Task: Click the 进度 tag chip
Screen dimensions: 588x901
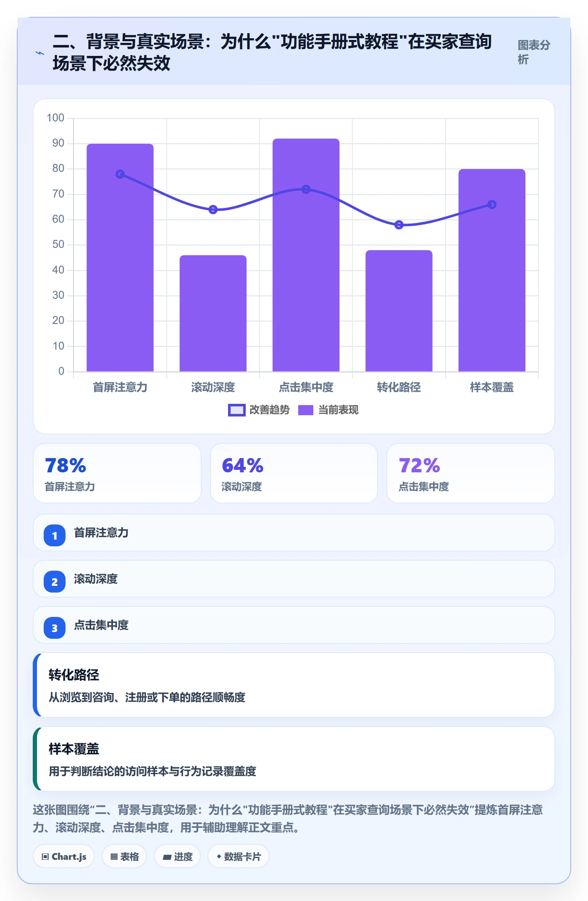Action: (x=177, y=856)
